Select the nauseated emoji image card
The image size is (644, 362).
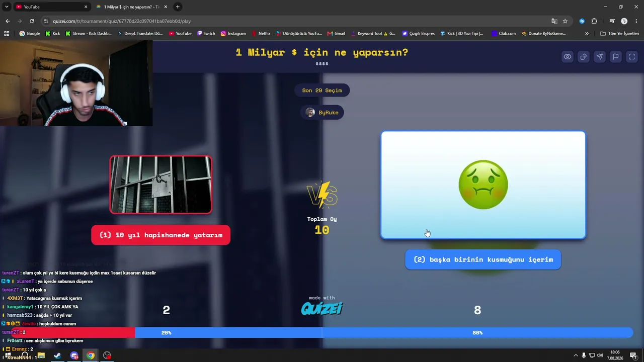(483, 185)
